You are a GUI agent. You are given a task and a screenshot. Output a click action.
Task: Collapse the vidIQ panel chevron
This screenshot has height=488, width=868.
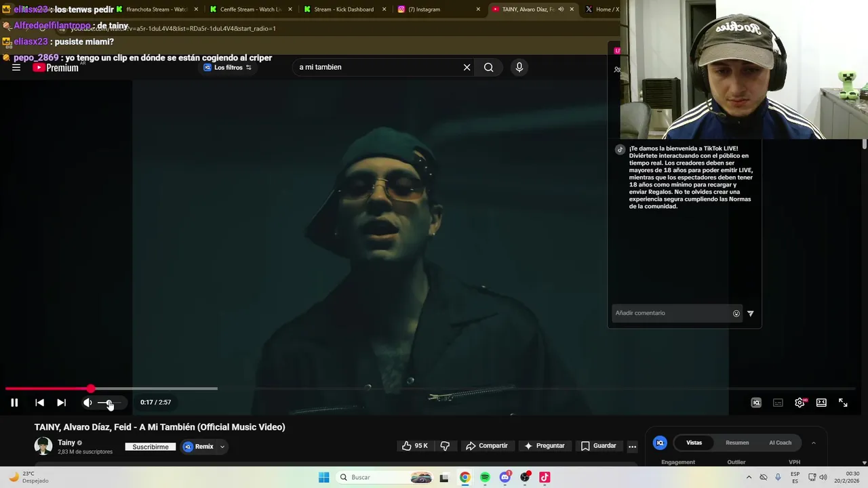814,443
